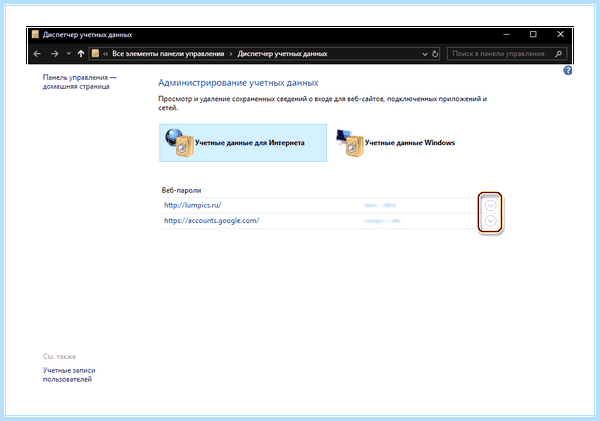Screen dimensions: 600x421
Task: Click the globe safe Internet credentials icon
Action: pos(179,143)
